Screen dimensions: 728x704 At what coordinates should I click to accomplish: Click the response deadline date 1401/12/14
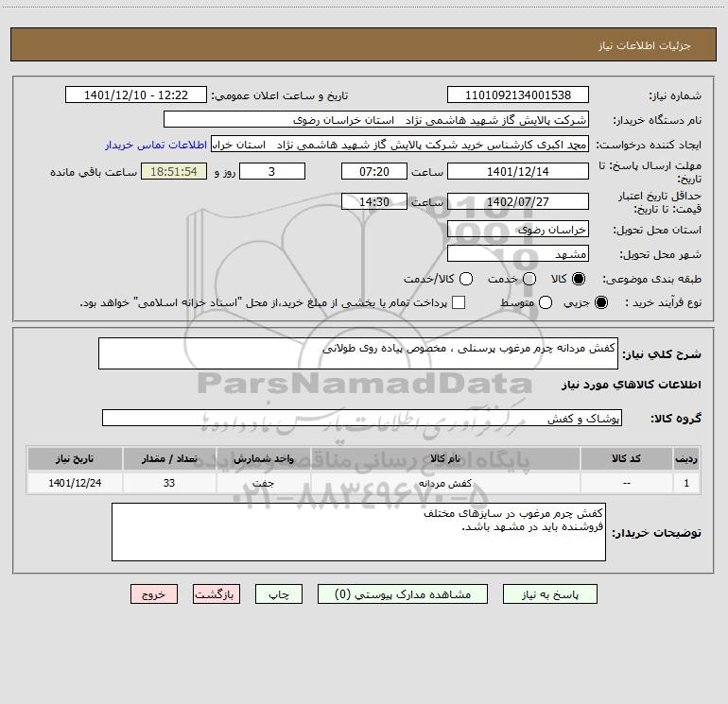click(518, 171)
